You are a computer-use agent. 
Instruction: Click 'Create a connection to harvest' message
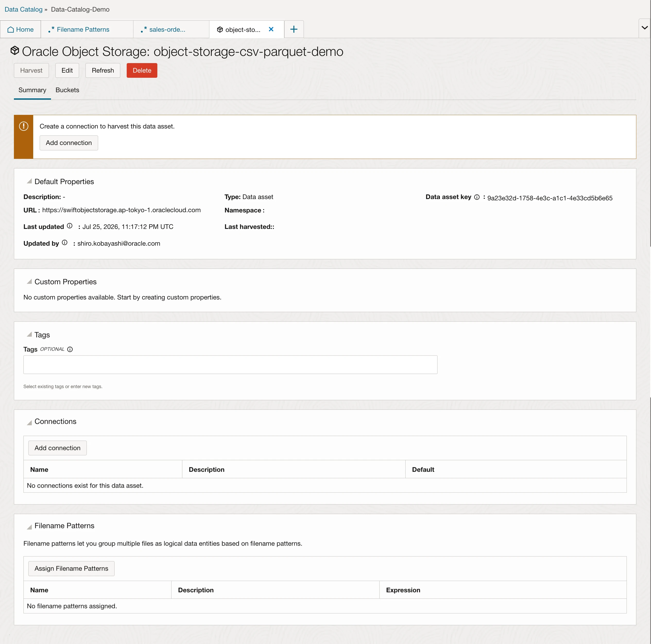[107, 126]
